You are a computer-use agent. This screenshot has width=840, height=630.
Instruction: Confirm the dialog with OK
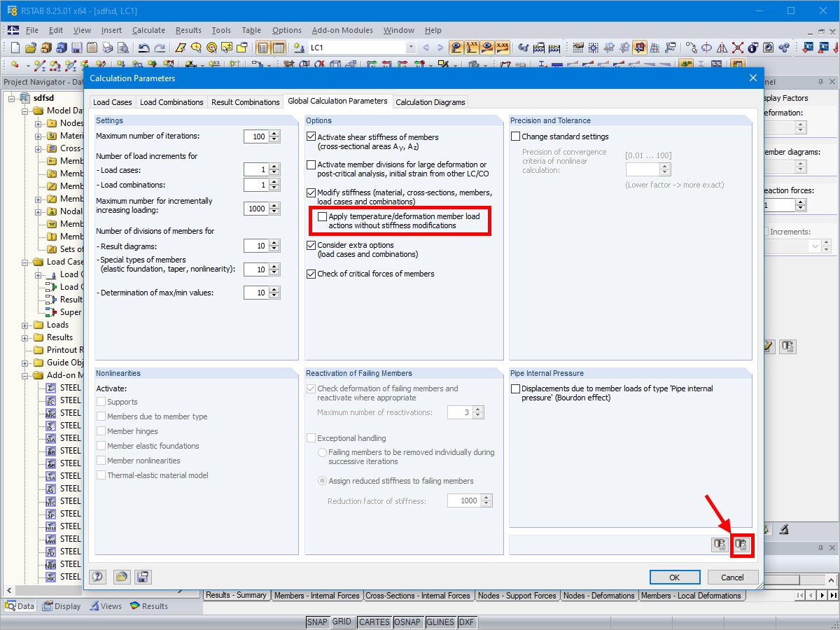(674, 577)
